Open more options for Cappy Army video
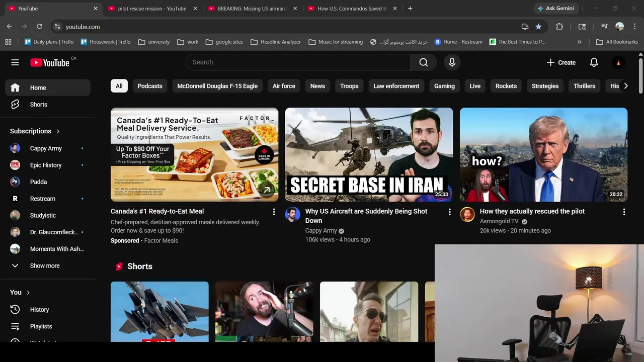The image size is (644, 362). click(449, 212)
